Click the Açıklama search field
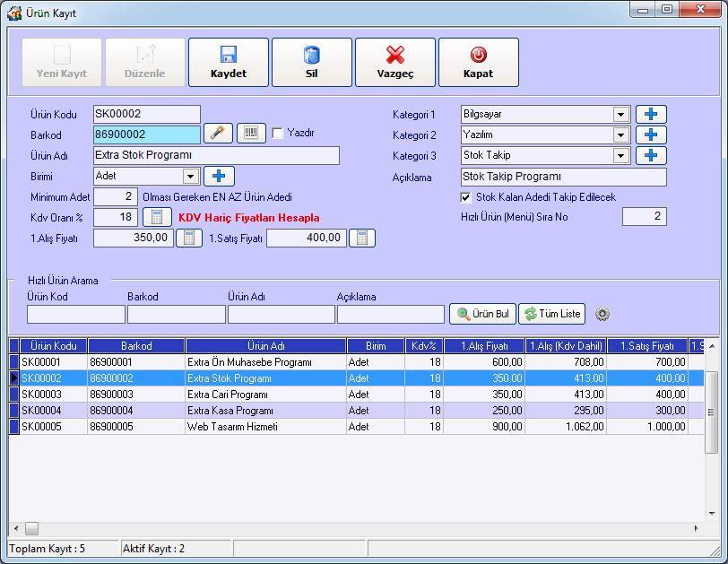 pyautogui.click(x=391, y=314)
